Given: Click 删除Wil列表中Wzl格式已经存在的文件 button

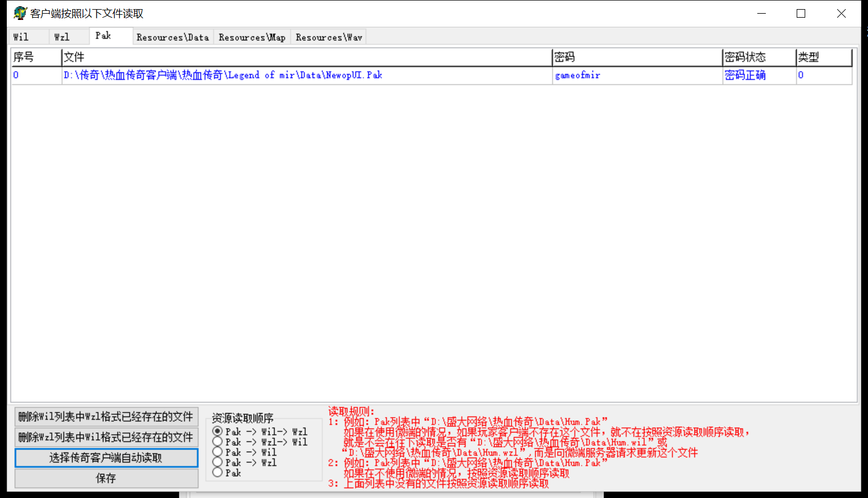Looking at the screenshot, I should [x=106, y=416].
